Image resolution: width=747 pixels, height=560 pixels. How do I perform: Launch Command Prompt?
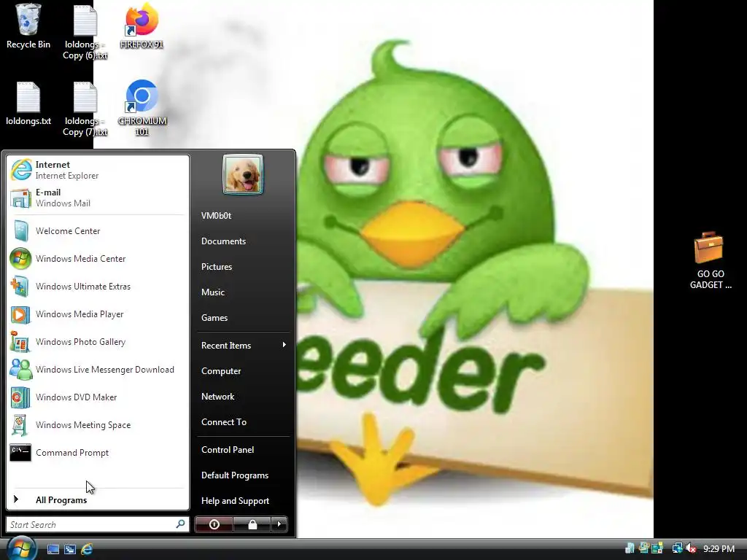point(98,453)
